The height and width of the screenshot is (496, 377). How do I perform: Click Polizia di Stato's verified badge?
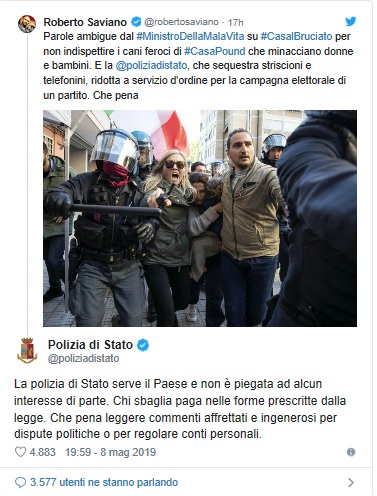point(143,345)
